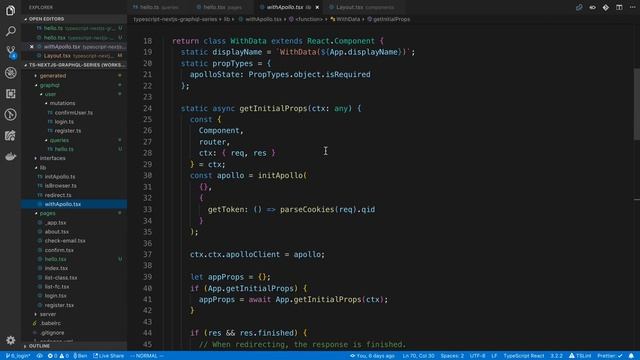
Task: Close withApollo.tsx in Open Editors list
Action: click(x=31, y=47)
